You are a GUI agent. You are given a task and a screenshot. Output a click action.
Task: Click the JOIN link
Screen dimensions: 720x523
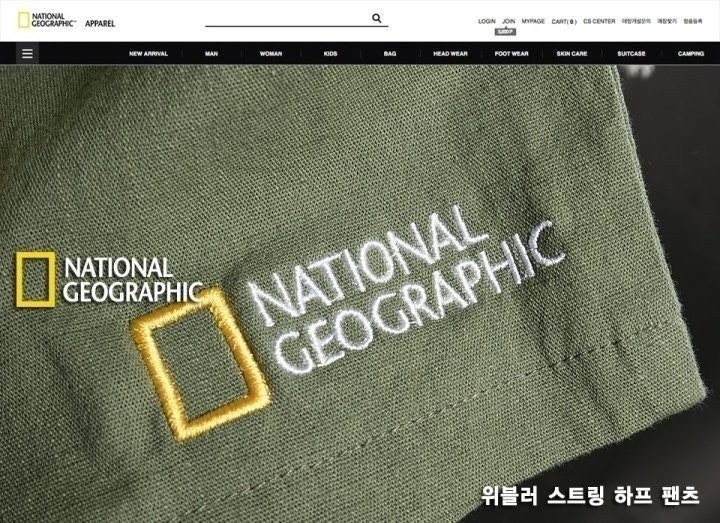[508, 21]
